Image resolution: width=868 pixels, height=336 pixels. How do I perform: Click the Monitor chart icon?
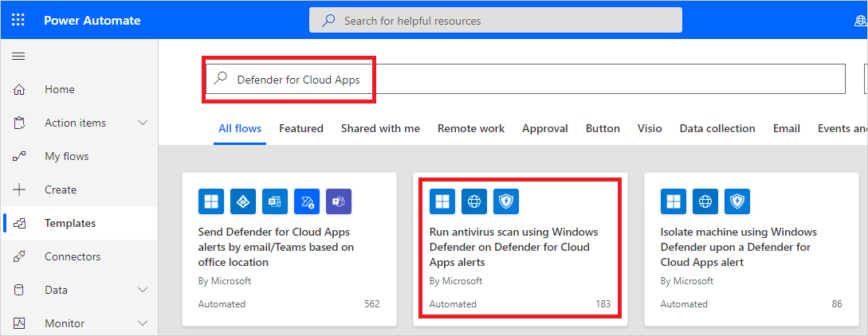click(x=19, y=323)
